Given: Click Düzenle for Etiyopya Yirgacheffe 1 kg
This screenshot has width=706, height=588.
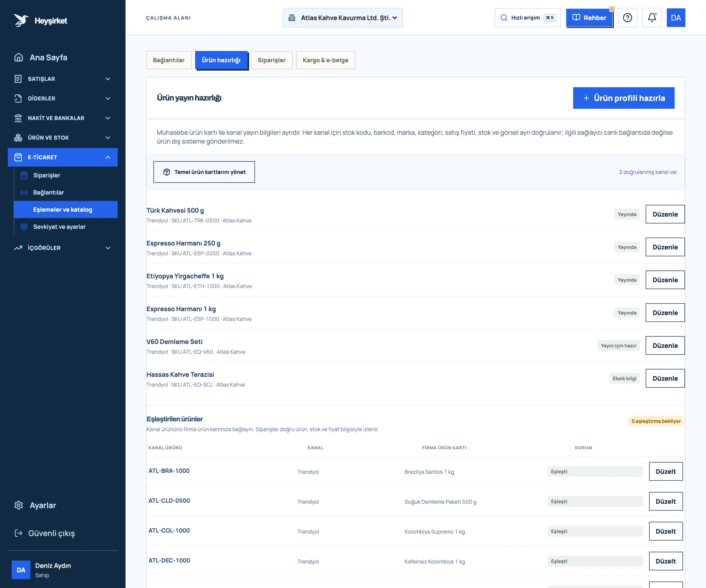Looking at the screenshot, I should [665, 280].
